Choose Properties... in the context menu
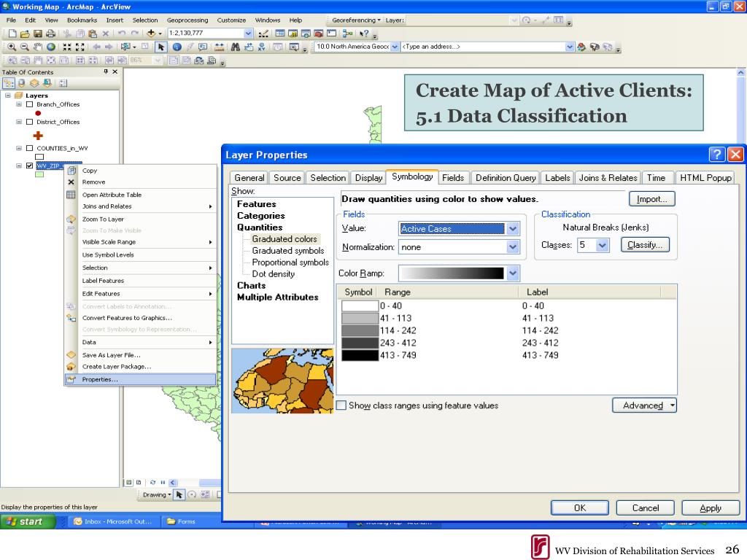747x560 pixels. click(141, 379)
